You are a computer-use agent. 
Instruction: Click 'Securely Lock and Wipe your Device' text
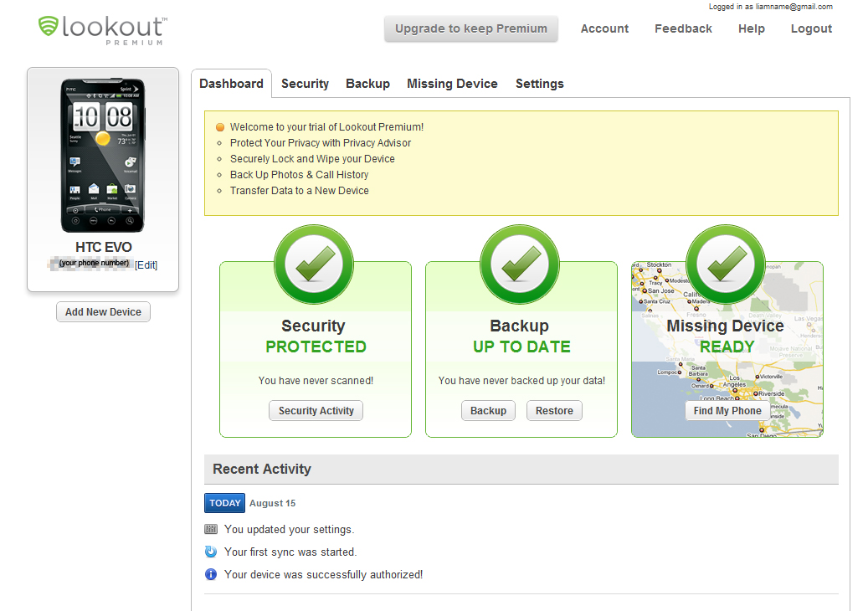point(312,159)
